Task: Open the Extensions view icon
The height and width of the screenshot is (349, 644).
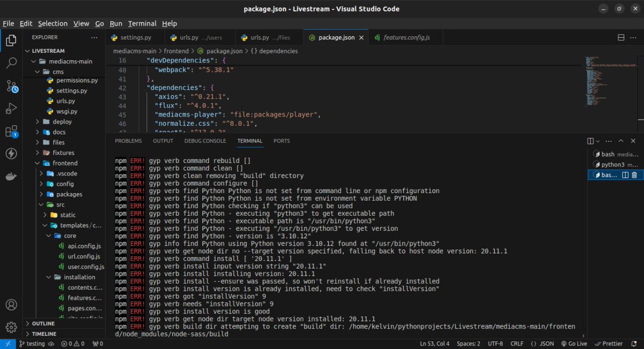Action: coord(11,131)
